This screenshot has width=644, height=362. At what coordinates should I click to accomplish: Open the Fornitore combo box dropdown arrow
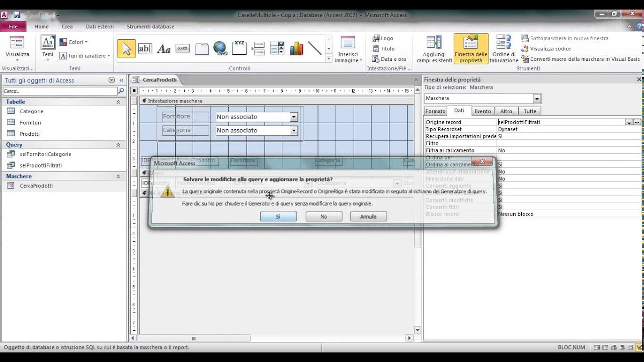coord(294,117)
